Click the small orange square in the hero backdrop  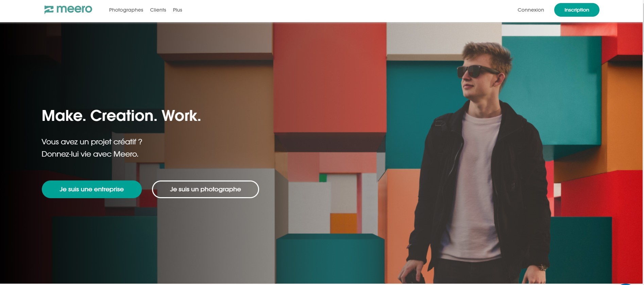pos(343,223)
